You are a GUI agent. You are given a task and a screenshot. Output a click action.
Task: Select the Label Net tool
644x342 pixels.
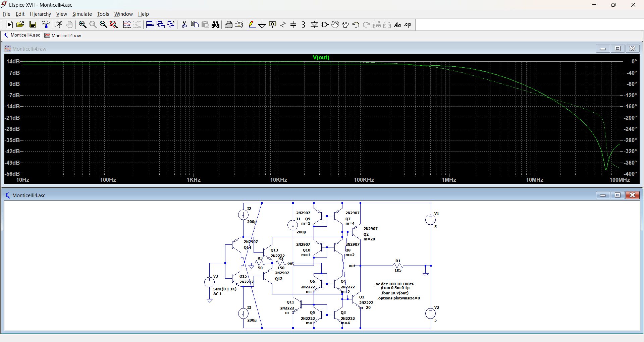click(x=273, y=24)
